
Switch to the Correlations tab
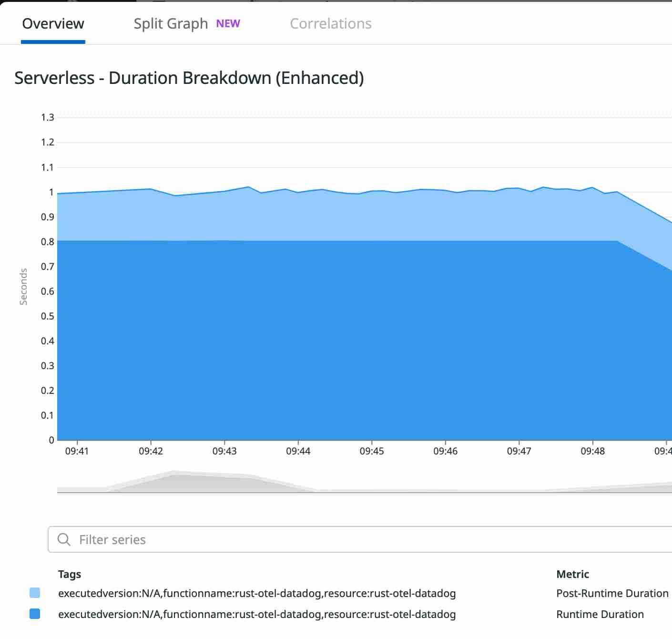(x=331, y=23)
